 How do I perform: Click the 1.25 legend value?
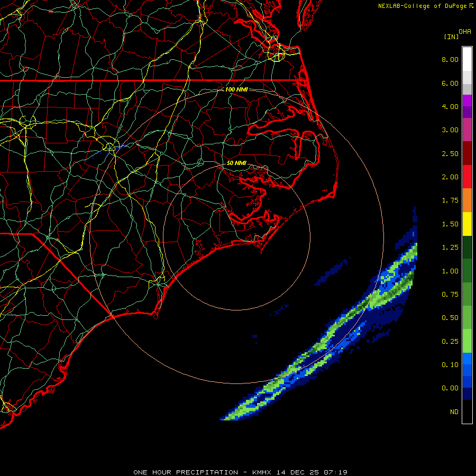[x=450, y=248]
